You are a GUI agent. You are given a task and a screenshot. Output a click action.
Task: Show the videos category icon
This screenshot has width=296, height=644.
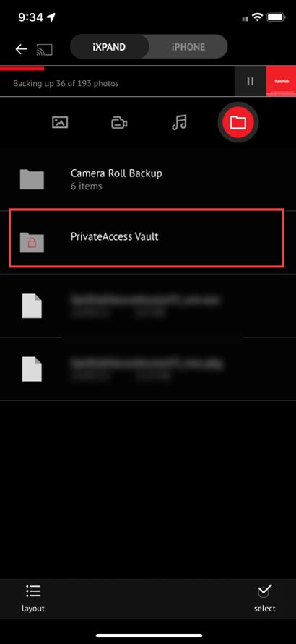119,122
